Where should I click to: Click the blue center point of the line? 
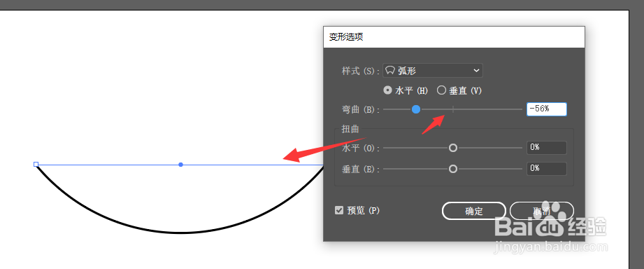click(x=180, y=165)
